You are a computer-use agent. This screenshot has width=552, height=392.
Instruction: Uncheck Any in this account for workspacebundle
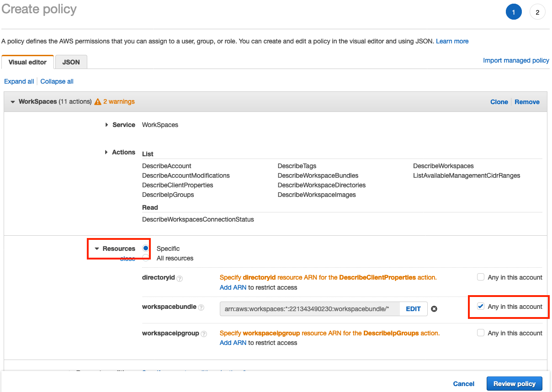480,306
